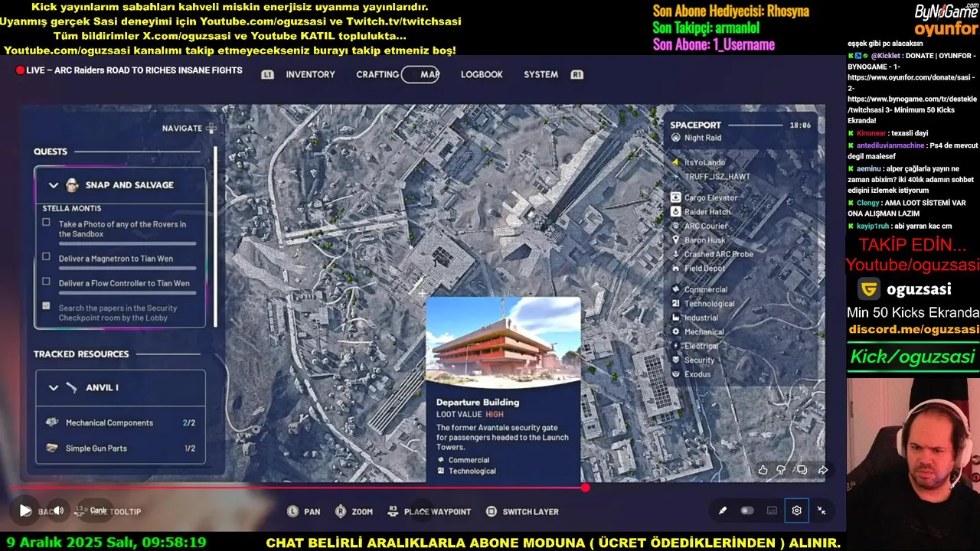This screenshot has height=551, width=980.
Task: Click the Simple Gun Parts resource icon
Action: coord(52,448)
